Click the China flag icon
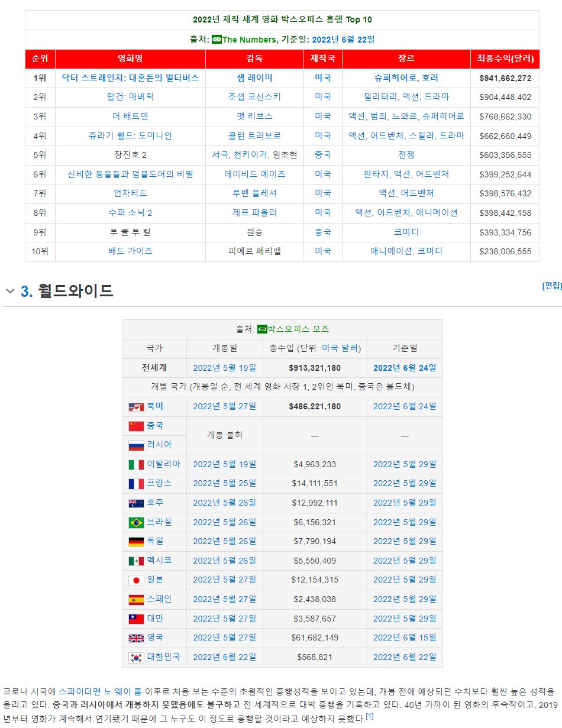The image size is (562, 728). pos(136,426)
